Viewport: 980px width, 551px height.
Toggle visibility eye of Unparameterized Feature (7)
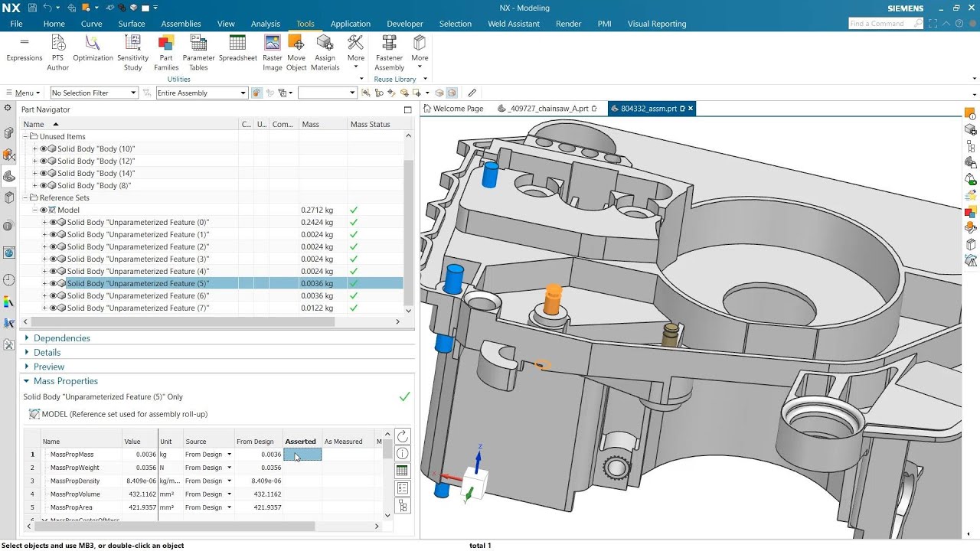(x=53, y=308)
